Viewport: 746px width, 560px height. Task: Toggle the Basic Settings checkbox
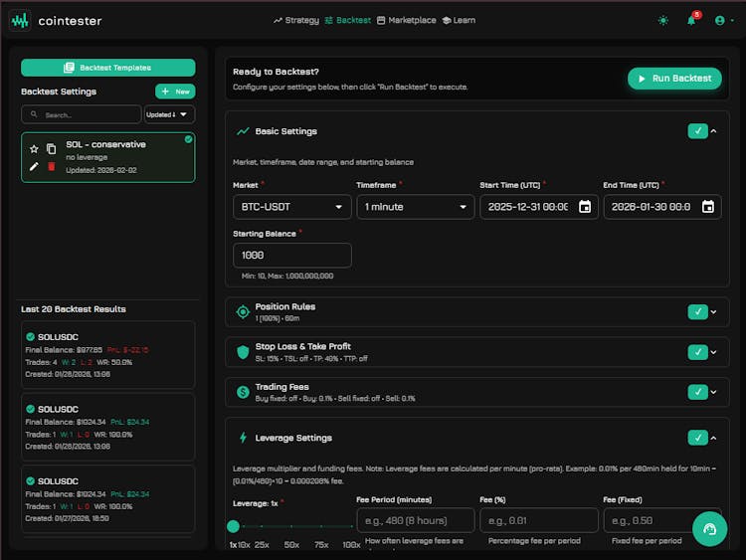697,131
